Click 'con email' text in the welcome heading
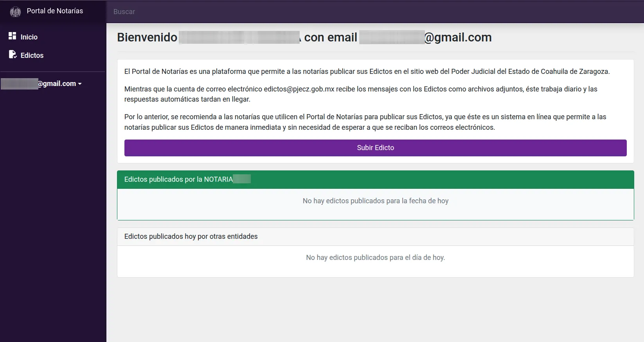Screen dimensions: 644x342 point(331,38)
